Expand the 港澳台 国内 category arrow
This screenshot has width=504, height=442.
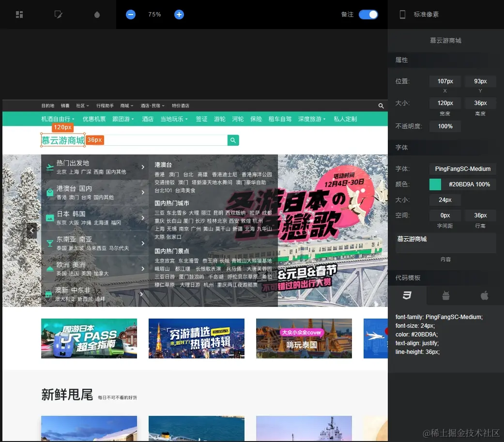pyautogui.click(x=143, y=192)
